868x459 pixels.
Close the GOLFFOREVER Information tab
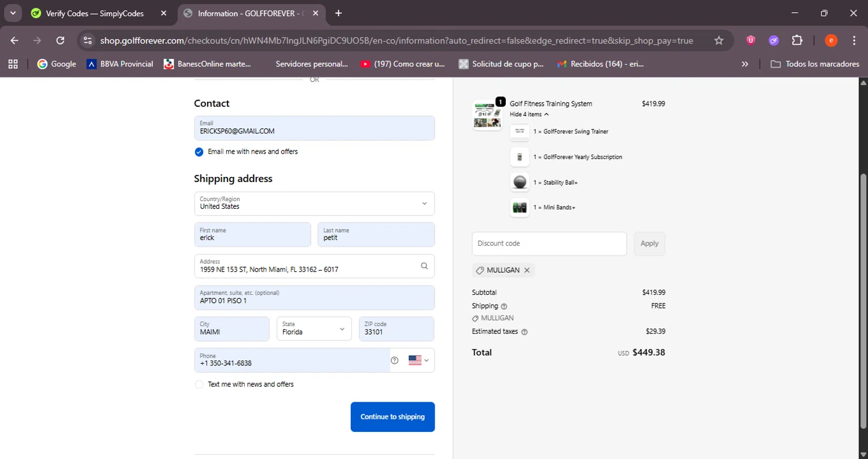pos(315,13)
